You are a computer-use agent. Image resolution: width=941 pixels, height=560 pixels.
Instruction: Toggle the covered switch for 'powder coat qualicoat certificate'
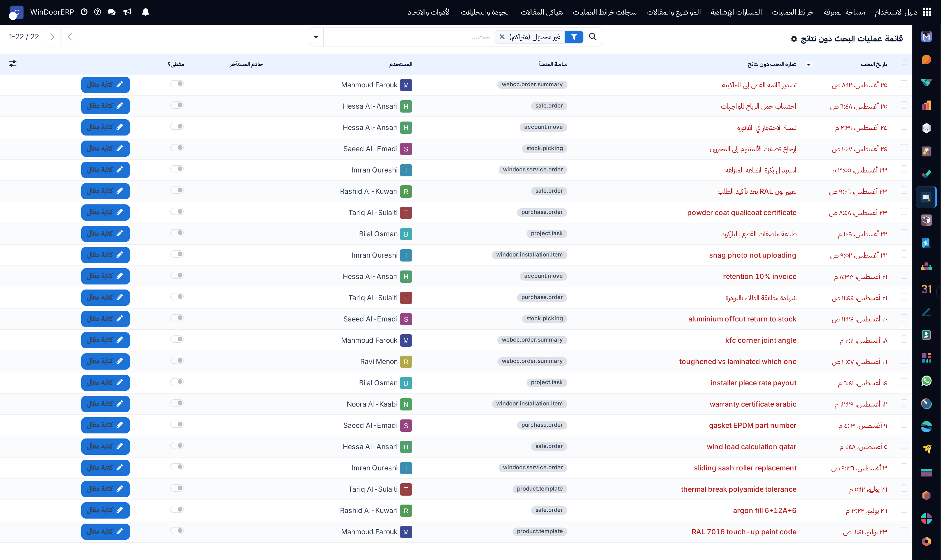point(177,211)
